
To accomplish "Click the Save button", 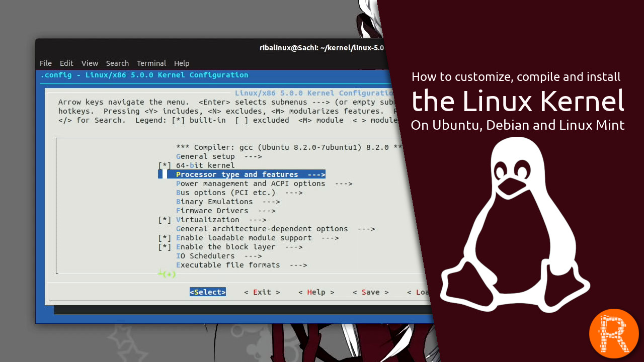I will (x=371, y=292).
